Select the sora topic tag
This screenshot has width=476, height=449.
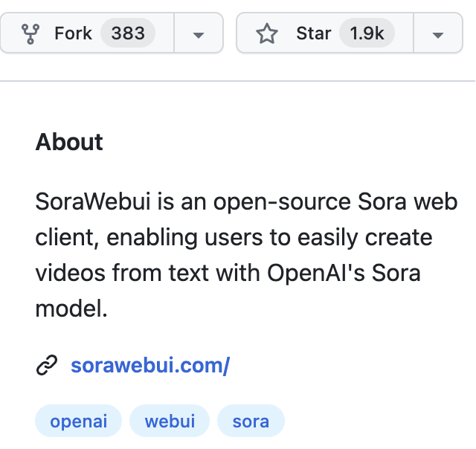(x=251, y=421)
